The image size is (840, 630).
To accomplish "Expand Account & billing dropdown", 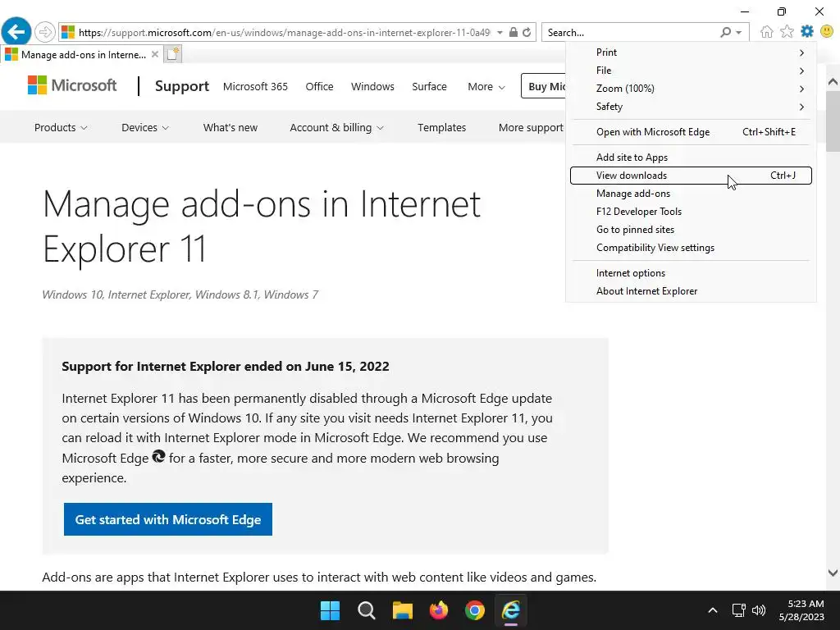I will [x=336, y=127].
